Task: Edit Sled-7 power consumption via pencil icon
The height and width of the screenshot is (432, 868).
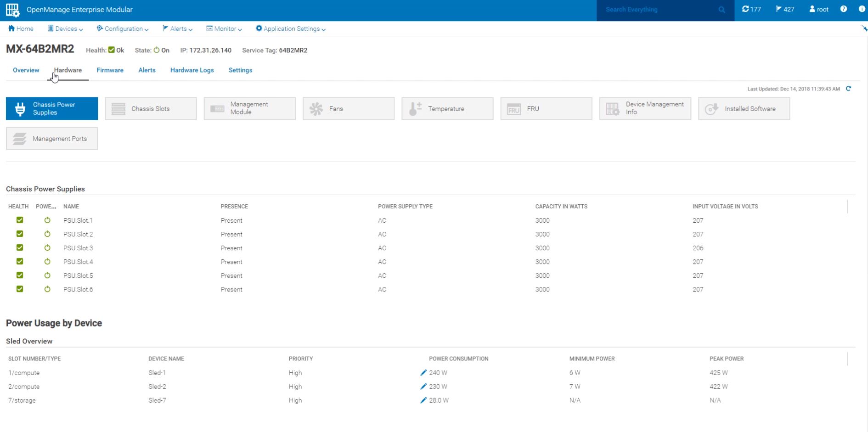Action: click(x=423, y=400)
